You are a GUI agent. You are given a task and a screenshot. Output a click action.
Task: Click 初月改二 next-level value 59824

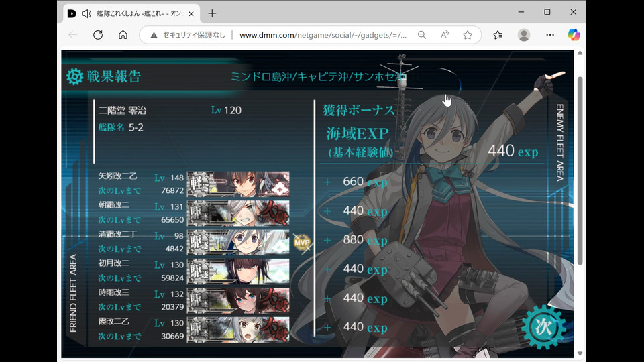[172, 278]
